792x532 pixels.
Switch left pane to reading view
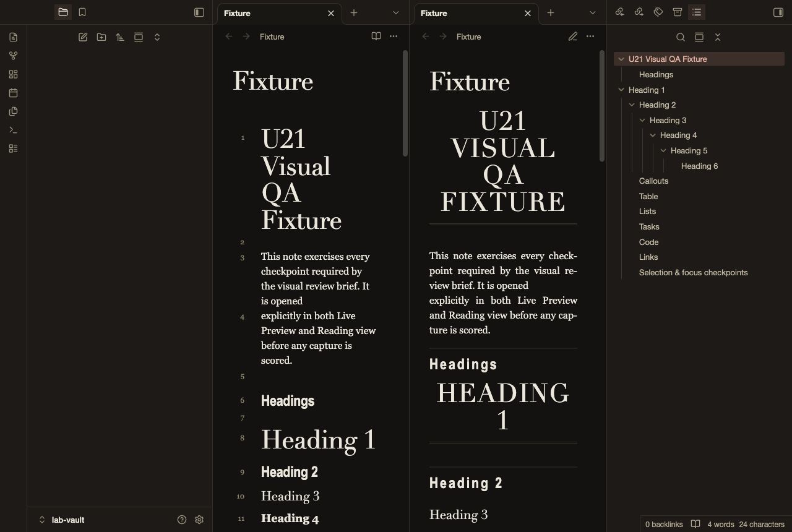pos(376,36)
